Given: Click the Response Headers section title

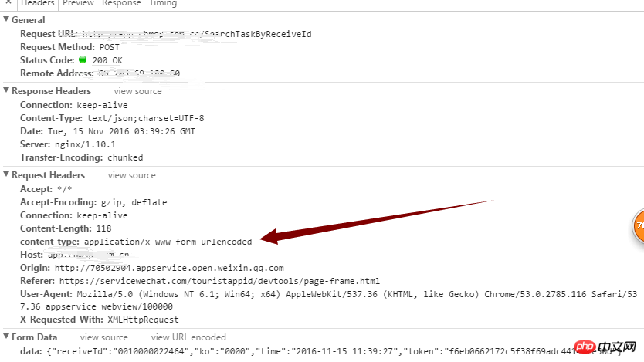Looking at the screenshot, I should pos(51,91).
